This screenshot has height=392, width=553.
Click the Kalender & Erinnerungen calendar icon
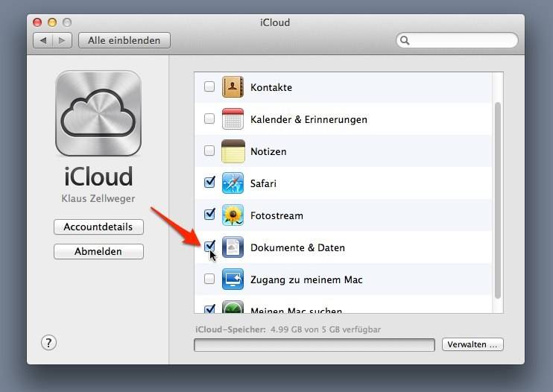click(233, 119)
